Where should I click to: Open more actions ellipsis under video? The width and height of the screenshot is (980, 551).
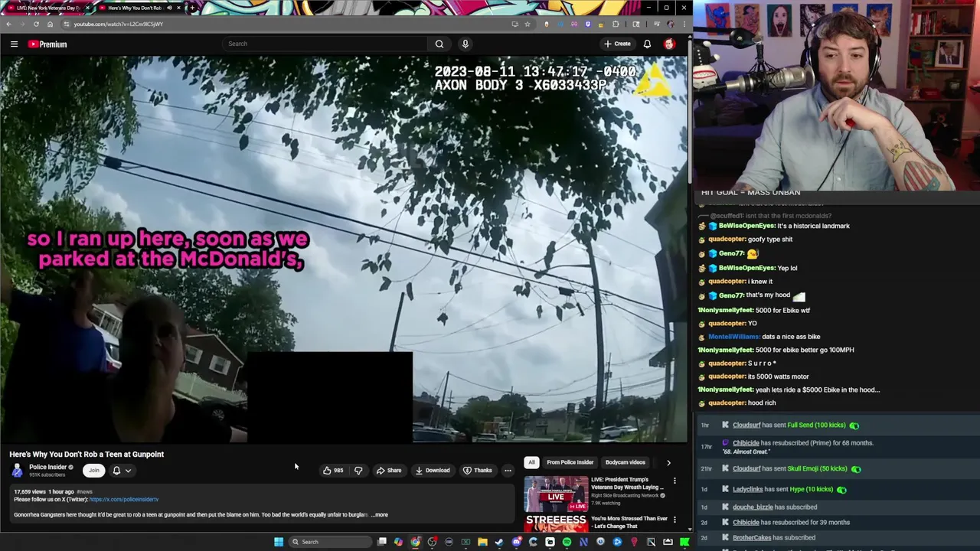tap(508, 471)
